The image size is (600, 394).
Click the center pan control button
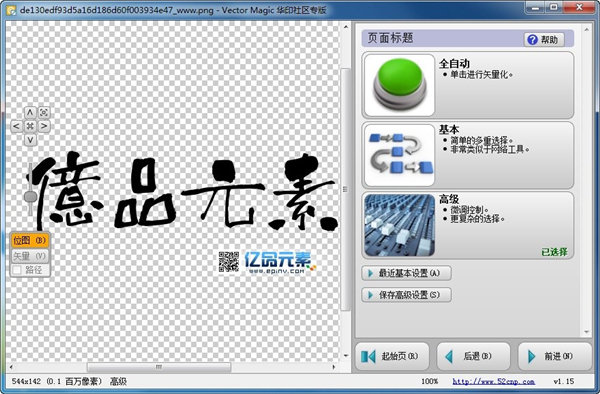pyautogui.click(x=30, y=126)
